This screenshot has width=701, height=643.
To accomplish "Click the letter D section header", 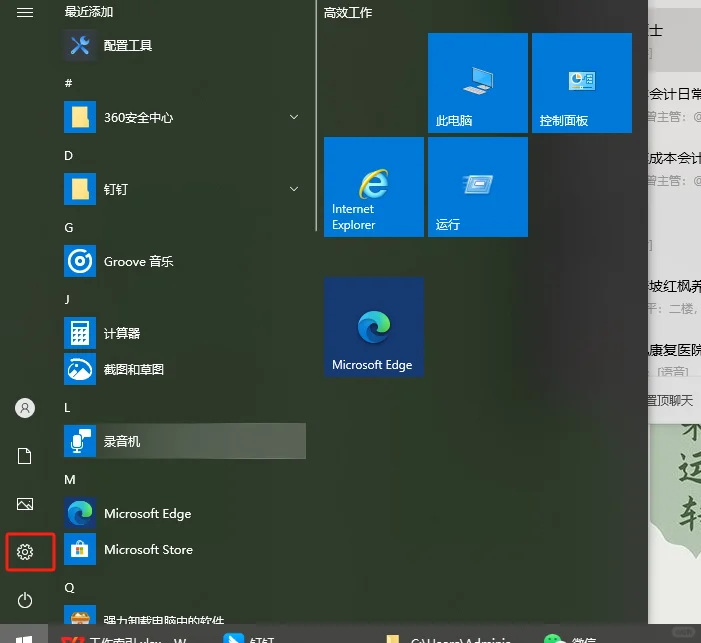I will 68,155.
